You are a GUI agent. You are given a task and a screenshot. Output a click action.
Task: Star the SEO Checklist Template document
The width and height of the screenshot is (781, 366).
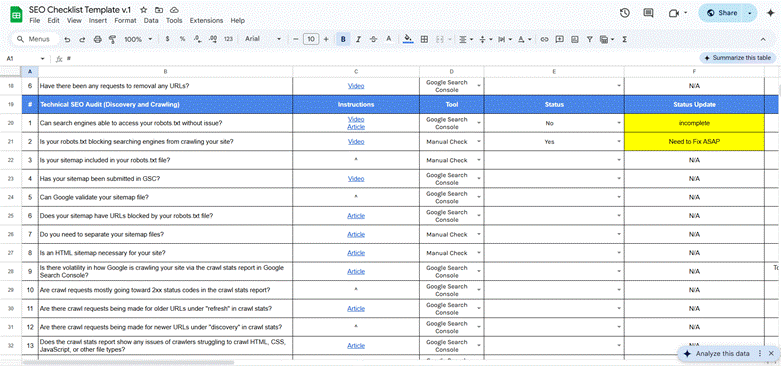143,10
